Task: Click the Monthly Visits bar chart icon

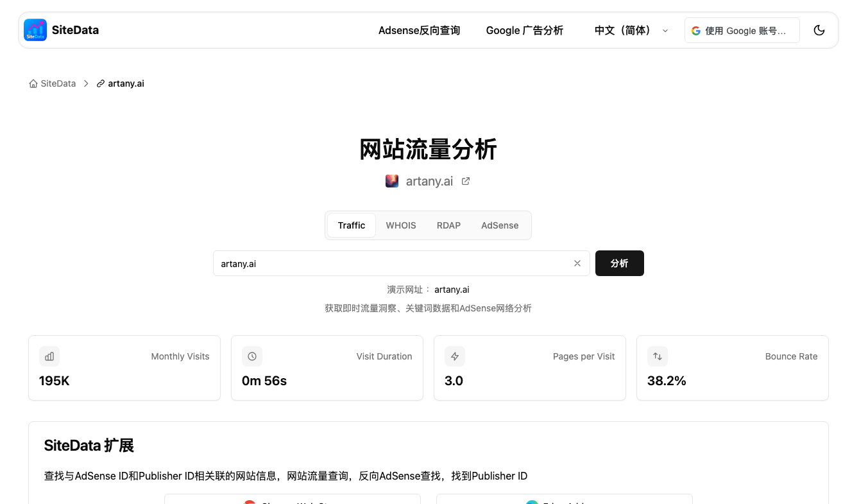Action: click(x=49, y=356)
